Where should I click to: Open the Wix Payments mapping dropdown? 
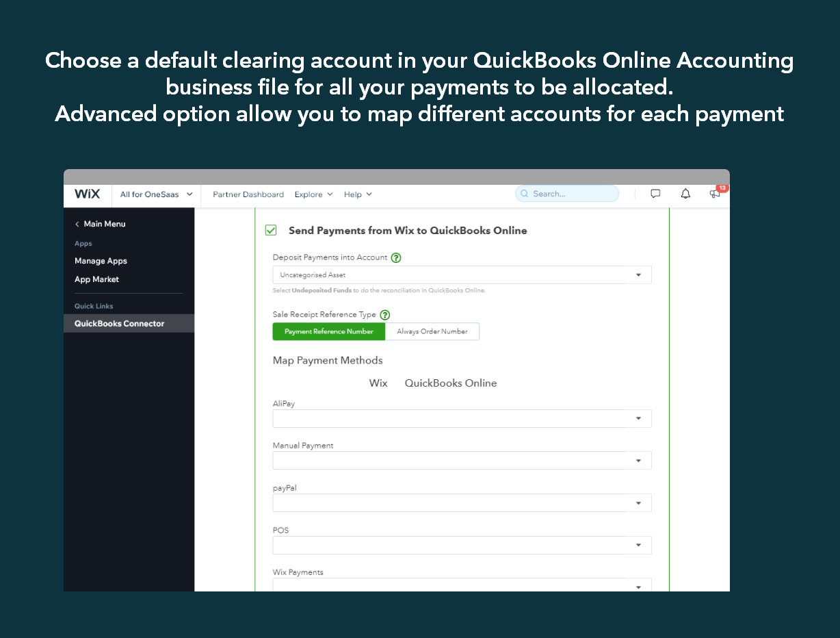pyautogui.click(x=462, y=586)
